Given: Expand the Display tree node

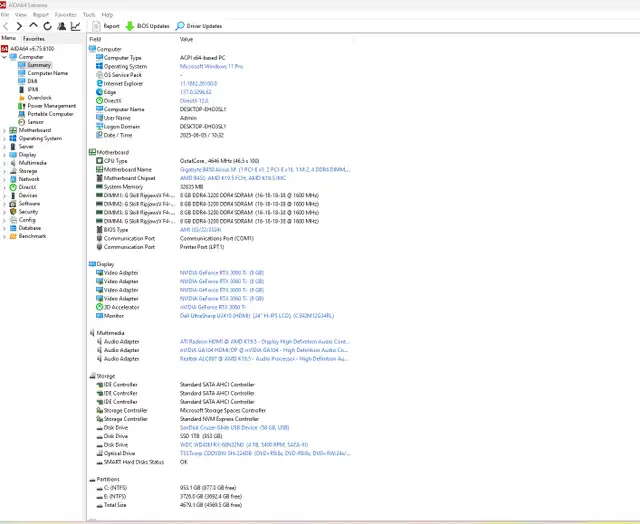Looking at the screenshot, I should [x=4, y=155].
